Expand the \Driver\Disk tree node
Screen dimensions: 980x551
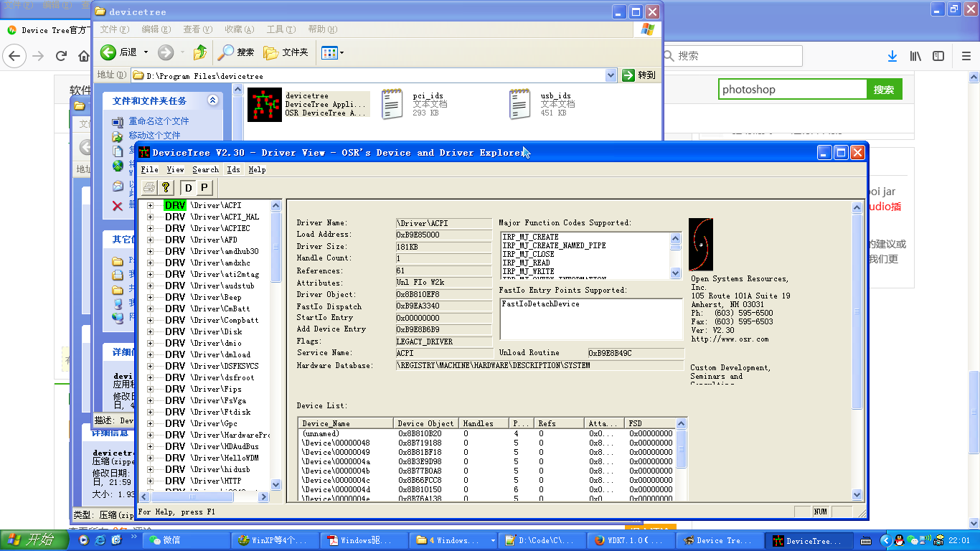tap(151, 331)
